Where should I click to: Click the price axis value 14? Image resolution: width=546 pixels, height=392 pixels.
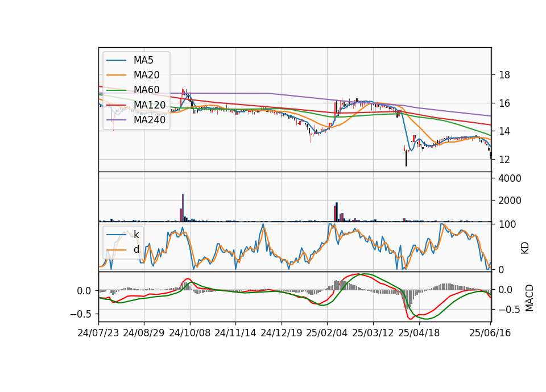pos(504,131)
